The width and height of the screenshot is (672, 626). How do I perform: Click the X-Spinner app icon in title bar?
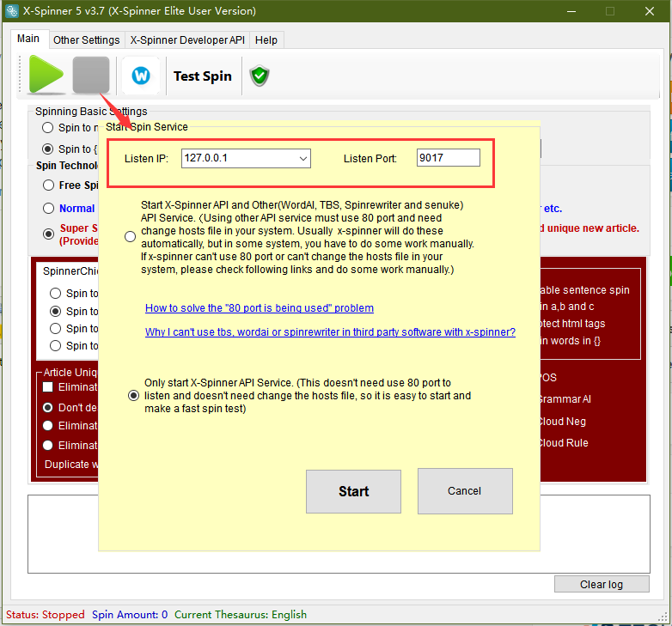coord(12,11)
